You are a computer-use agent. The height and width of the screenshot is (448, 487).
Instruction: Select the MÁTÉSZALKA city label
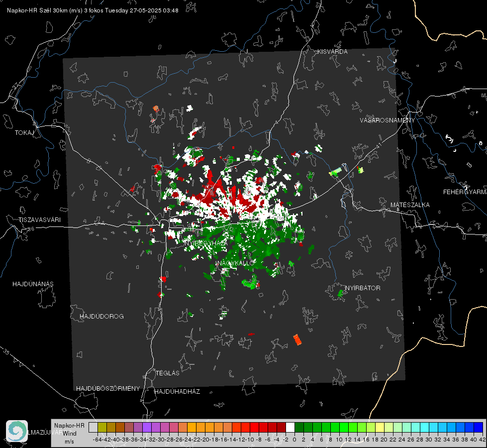(x=410, y=205)
